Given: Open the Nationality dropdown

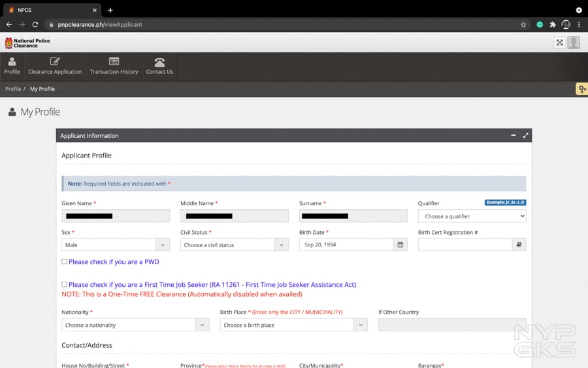Looking at the screenshot, I should click(135, 325).
